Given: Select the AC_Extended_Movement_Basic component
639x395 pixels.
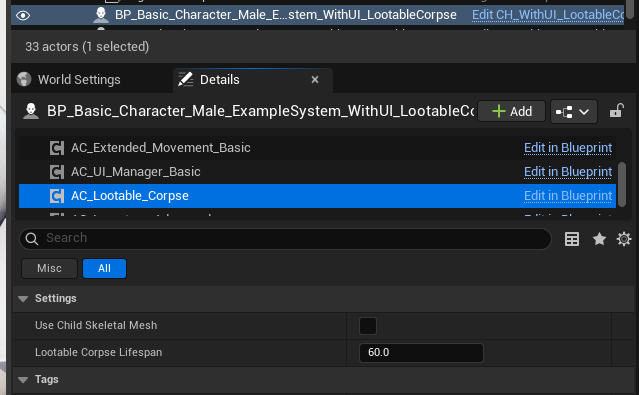Looking at the screenshot, I should (317, 148).
